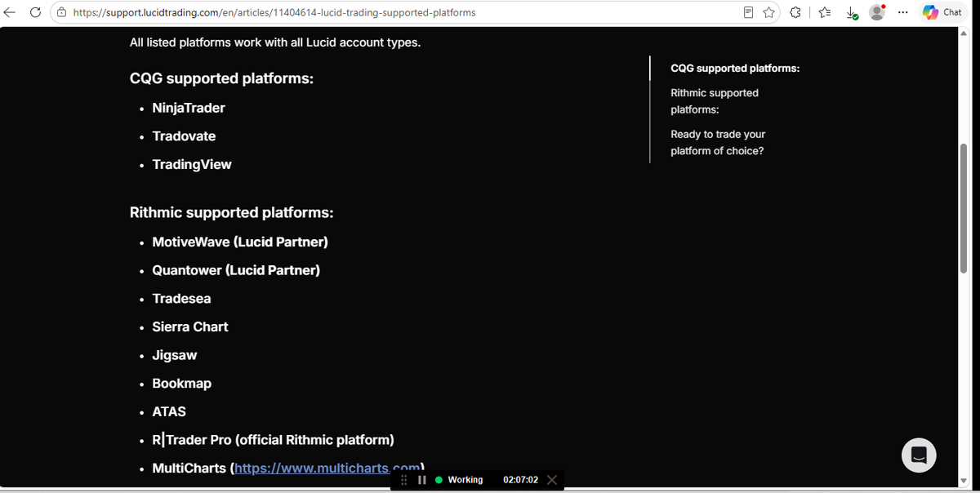
Task: Open the support chat messenger bubble
Action: tap(919, 455)
